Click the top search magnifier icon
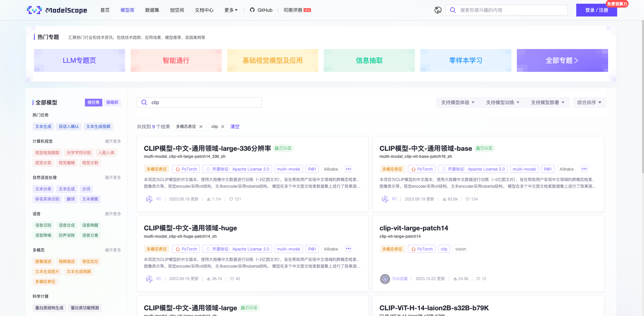Image resolution: width=644 pixels, height=316 pixels. [x=453, y=10]
